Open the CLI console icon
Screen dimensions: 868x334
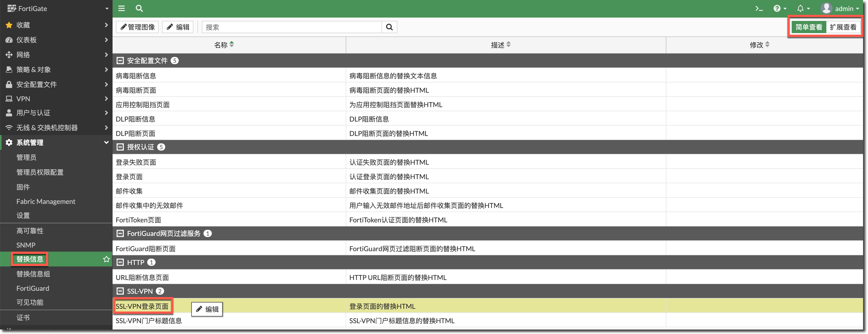pyautogui.click(x=759, y=8)
